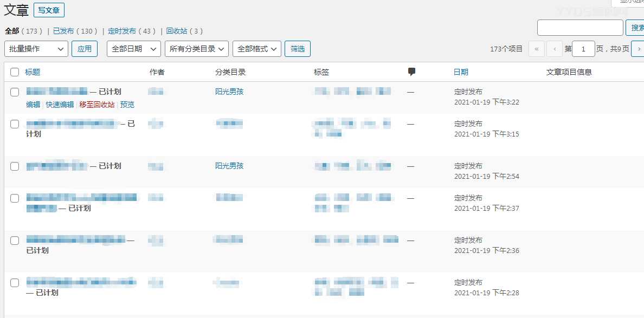Open the 批量操作 bulk actions dropdown
Image resolution: width=644 pixels, height=318 pixels.
click(36, 49)
